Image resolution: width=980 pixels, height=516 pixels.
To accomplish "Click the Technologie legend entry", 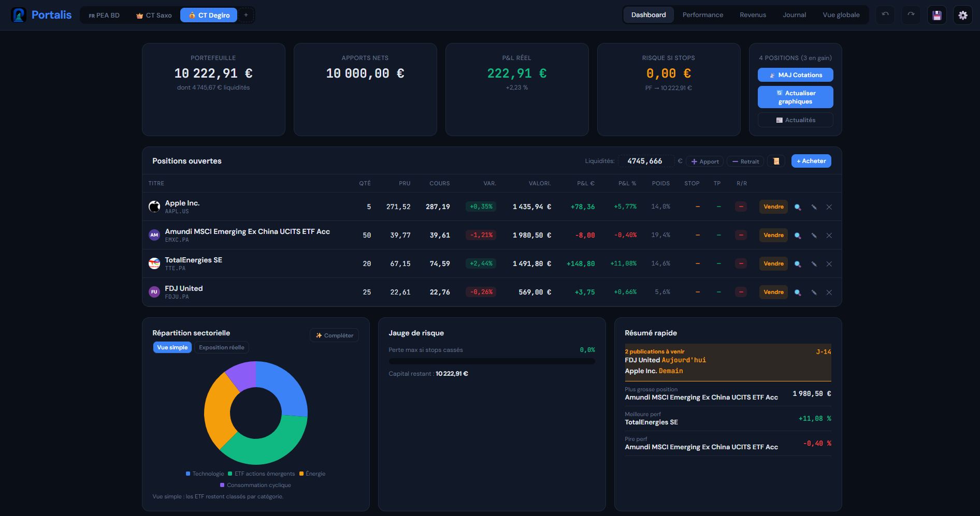I will click(205, 474).
